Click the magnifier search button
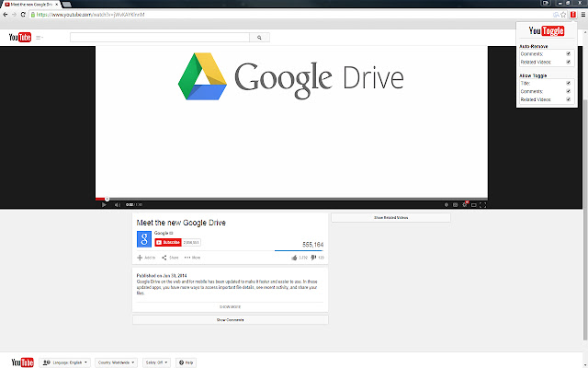Screen dimensions: 588x368 tap(259, 37)
